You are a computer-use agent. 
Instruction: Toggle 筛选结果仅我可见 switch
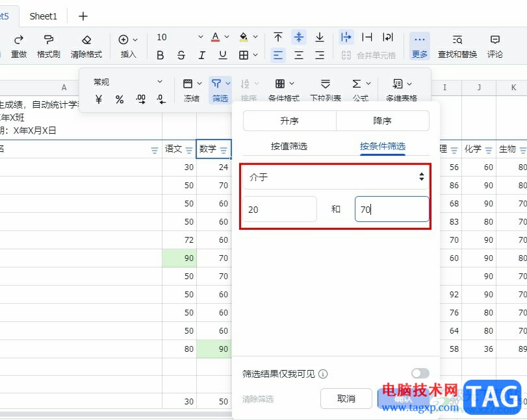tap(420, 373)
